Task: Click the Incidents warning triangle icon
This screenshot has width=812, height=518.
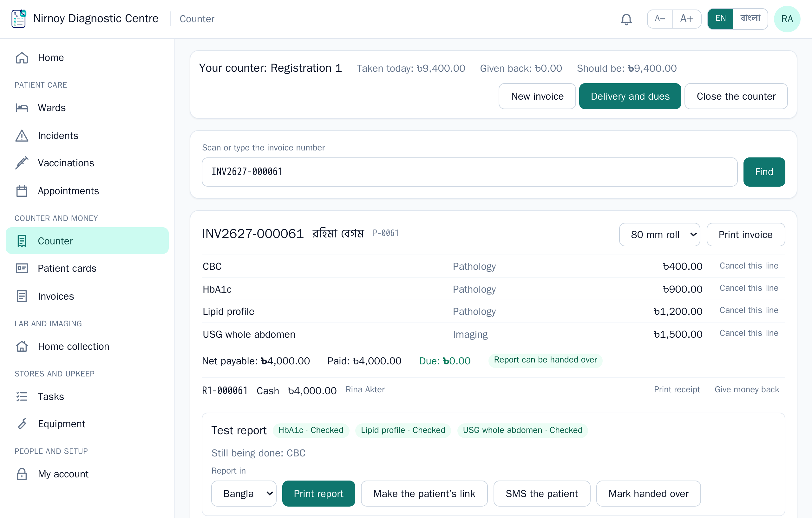Action: (22, 135)
